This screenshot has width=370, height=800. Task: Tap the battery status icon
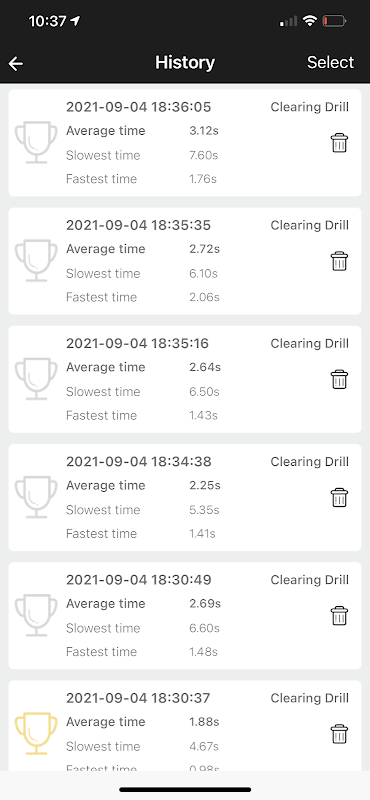(334, 21)
